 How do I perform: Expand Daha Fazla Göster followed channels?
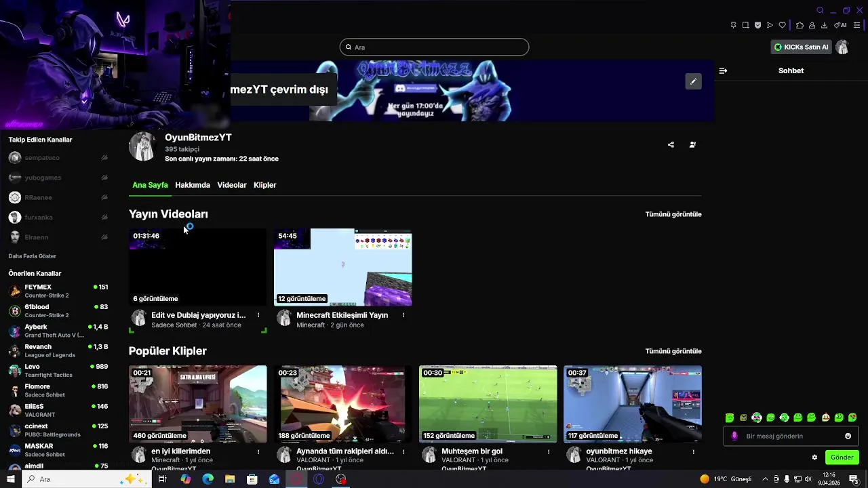point(32,256)
